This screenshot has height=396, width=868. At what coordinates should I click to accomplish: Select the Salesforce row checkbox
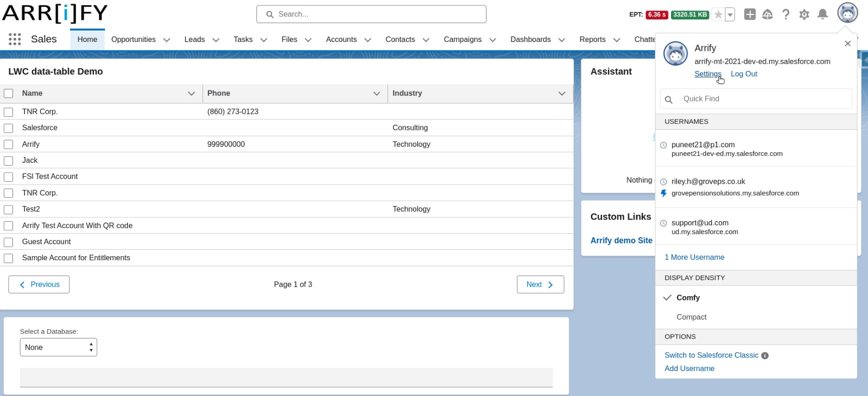[x=8, y=128]
